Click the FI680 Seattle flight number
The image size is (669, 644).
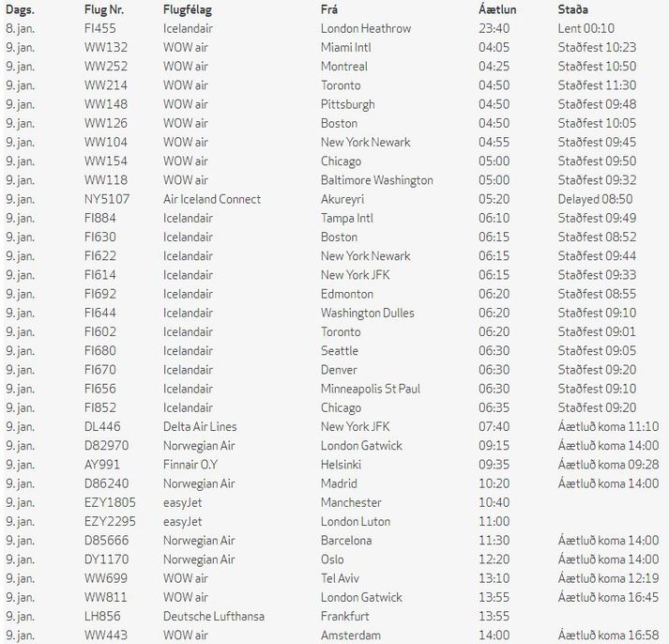(100, 351)
